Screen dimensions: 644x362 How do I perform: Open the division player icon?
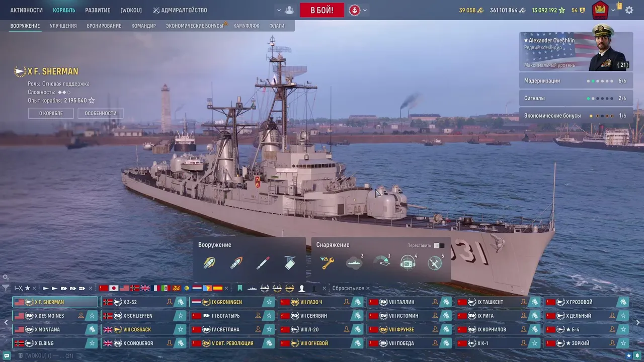tap(289, 10)
